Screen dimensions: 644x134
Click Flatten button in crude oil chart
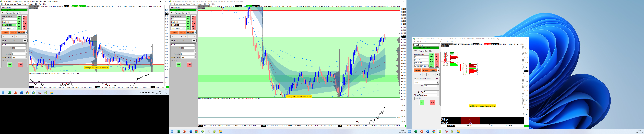coord(5,32)
